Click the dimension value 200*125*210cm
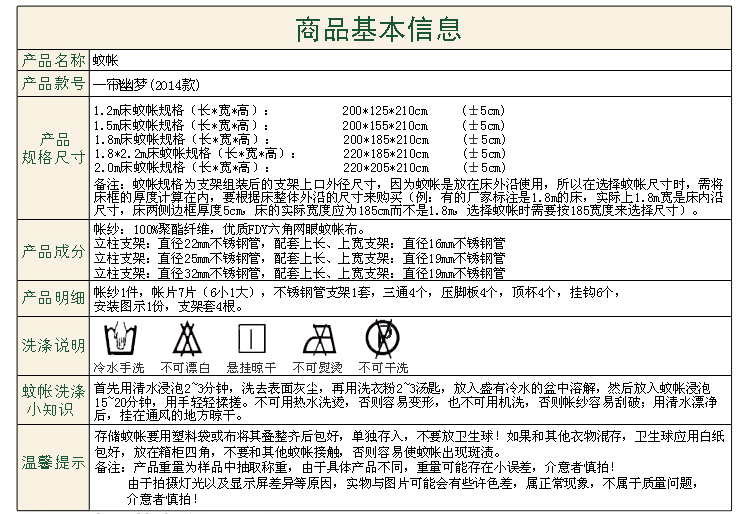 pos(385,111)
